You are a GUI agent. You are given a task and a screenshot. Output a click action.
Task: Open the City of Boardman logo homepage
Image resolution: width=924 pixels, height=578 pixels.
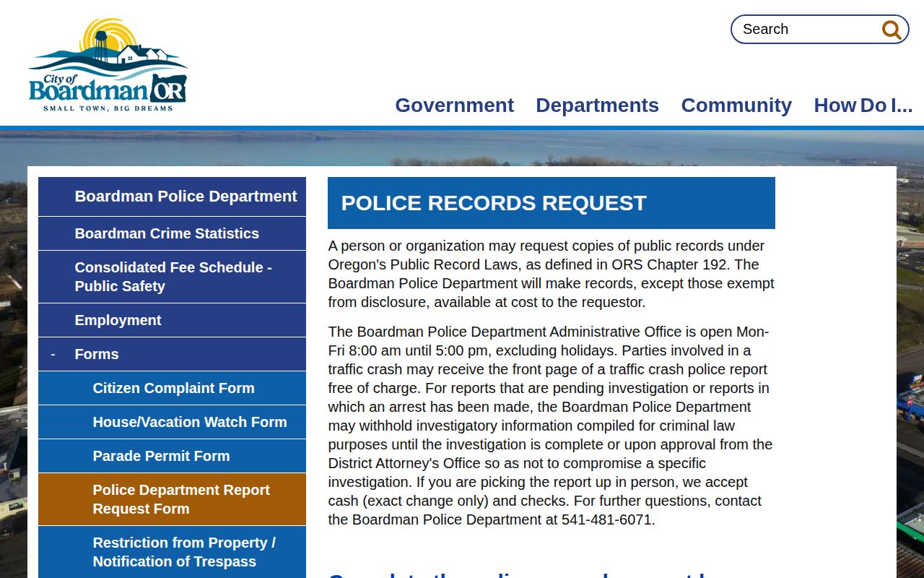[x=108, y=65]
